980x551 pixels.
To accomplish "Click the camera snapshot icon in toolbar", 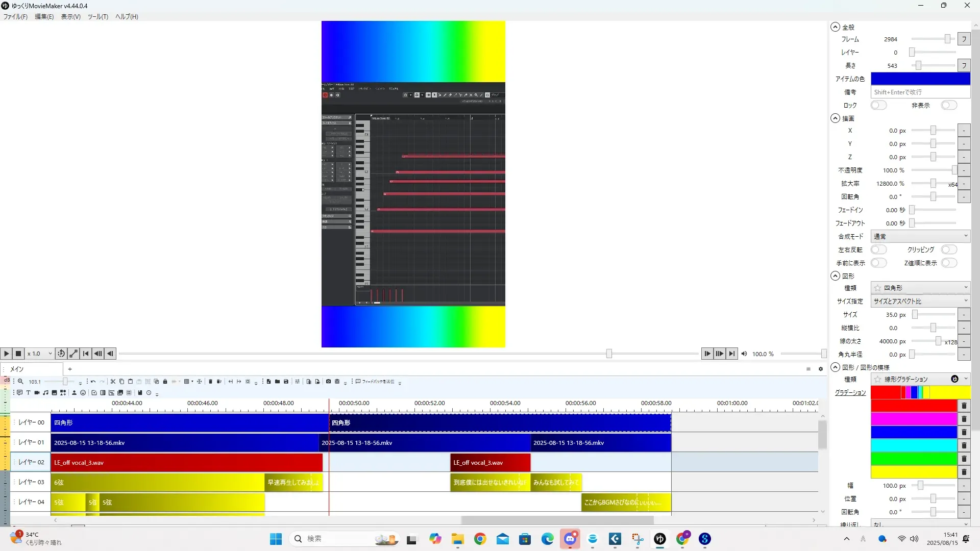I will coord(328,381).
